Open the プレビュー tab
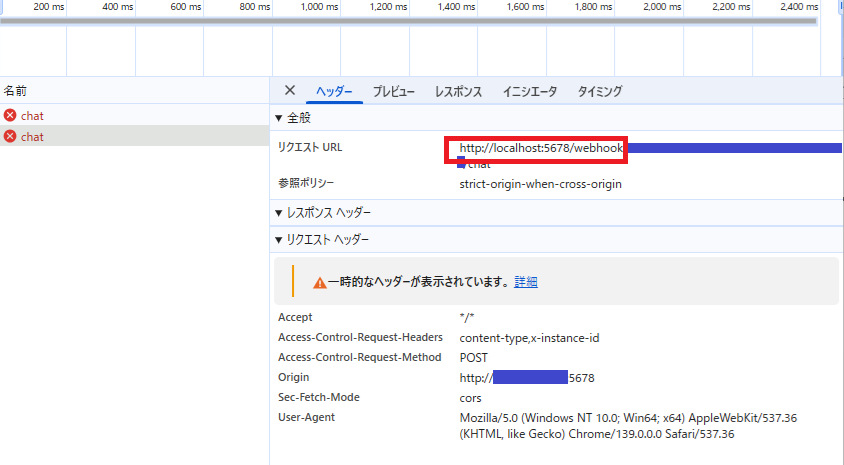 click(x=394, y=92)
